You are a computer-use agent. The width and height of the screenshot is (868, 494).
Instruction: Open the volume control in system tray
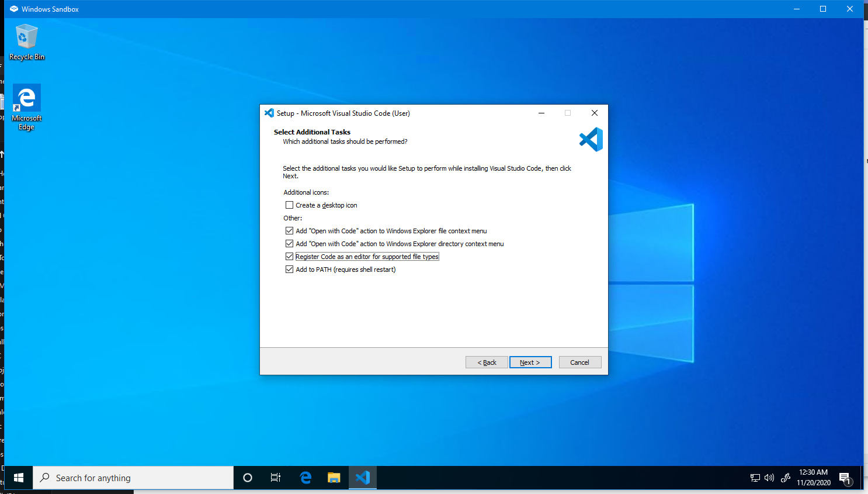769,478
